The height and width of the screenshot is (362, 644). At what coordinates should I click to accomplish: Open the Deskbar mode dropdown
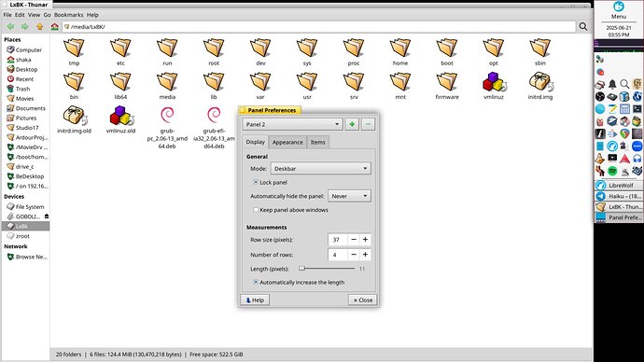click(321, 168)
